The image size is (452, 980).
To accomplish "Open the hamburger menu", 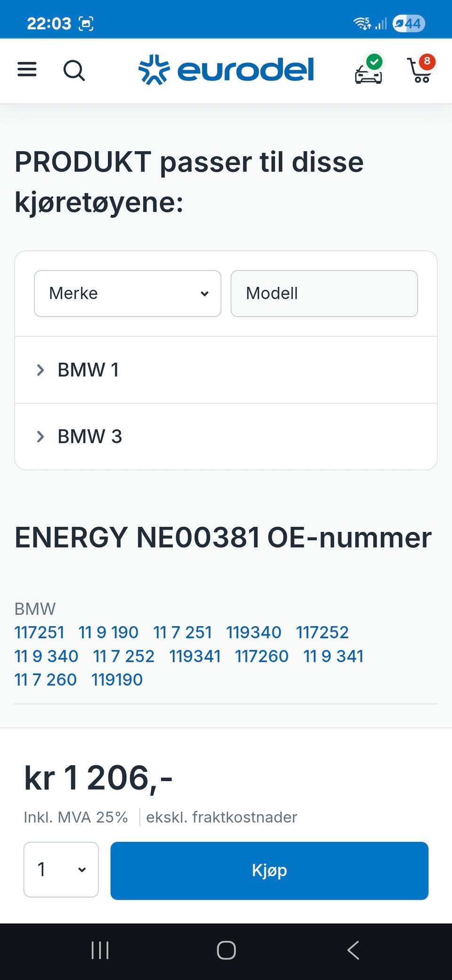I will (x=27, y=70).
